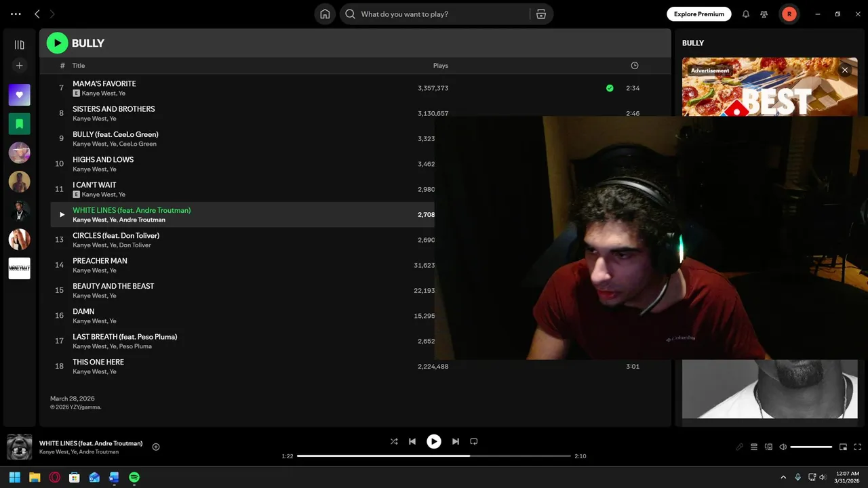Click Spotify icon in taskbar

tap(134, 477)
